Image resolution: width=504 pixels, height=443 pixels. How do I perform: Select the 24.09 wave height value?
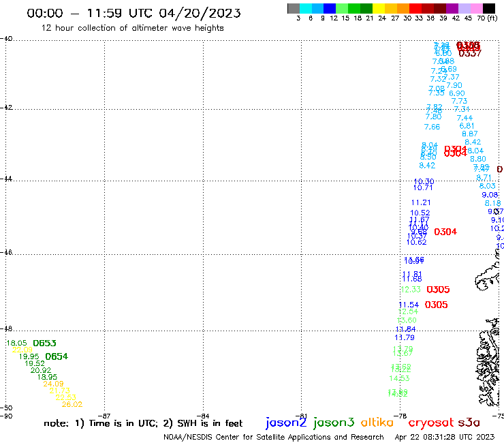53,384
